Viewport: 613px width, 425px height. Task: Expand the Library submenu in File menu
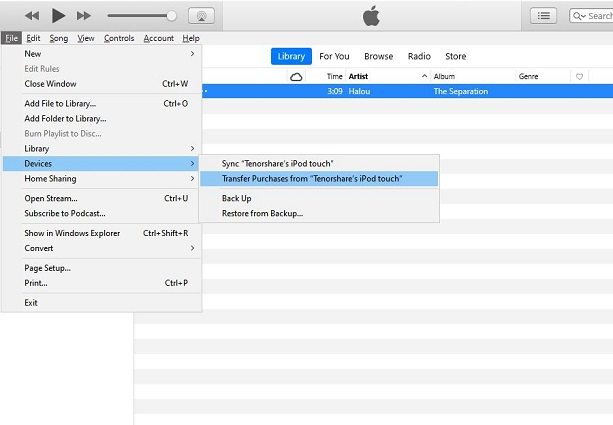(x=109, y=149)
